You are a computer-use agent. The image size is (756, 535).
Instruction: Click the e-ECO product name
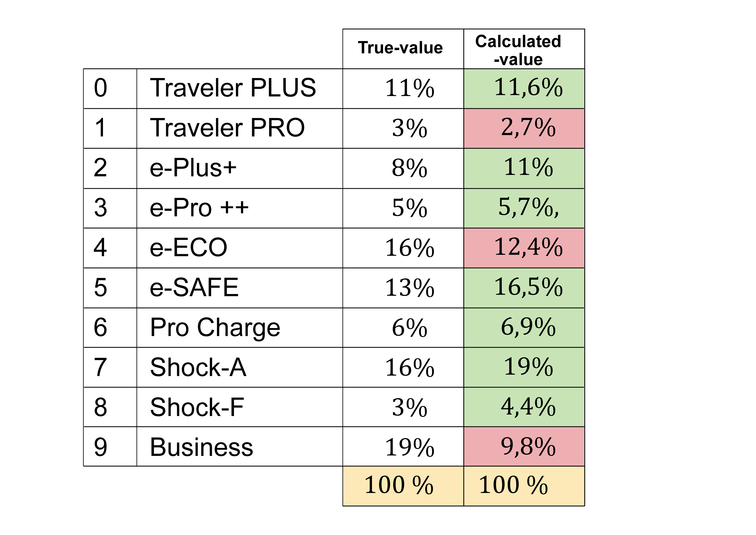(x=188, y=248)
